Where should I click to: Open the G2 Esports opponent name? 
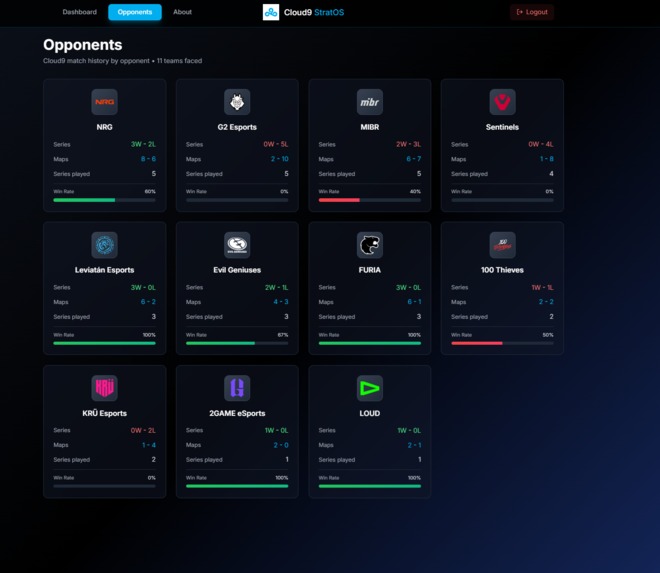point(237,127)
